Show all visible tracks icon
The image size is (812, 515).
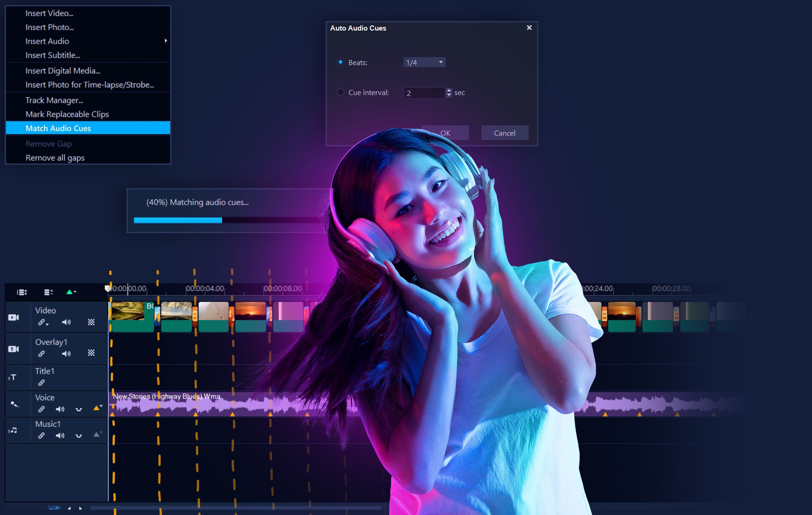[x=22, y=292]
